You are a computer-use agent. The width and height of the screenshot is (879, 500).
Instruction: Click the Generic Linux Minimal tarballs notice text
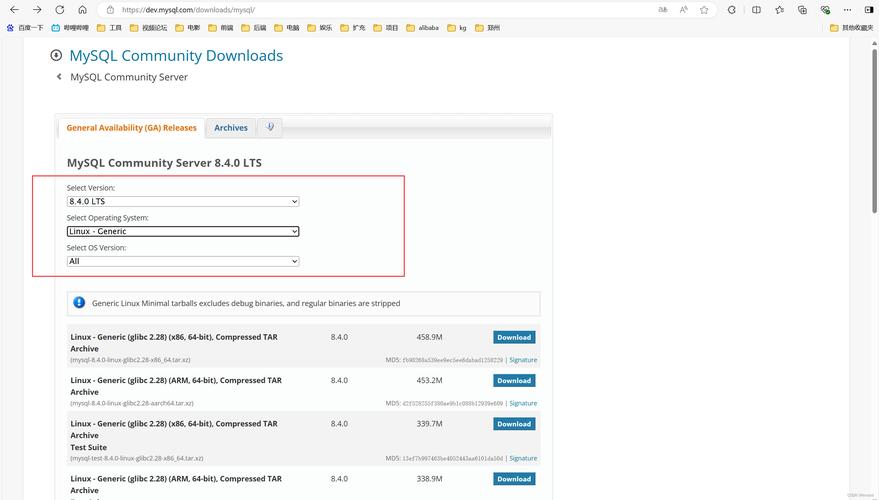point(246,303)
